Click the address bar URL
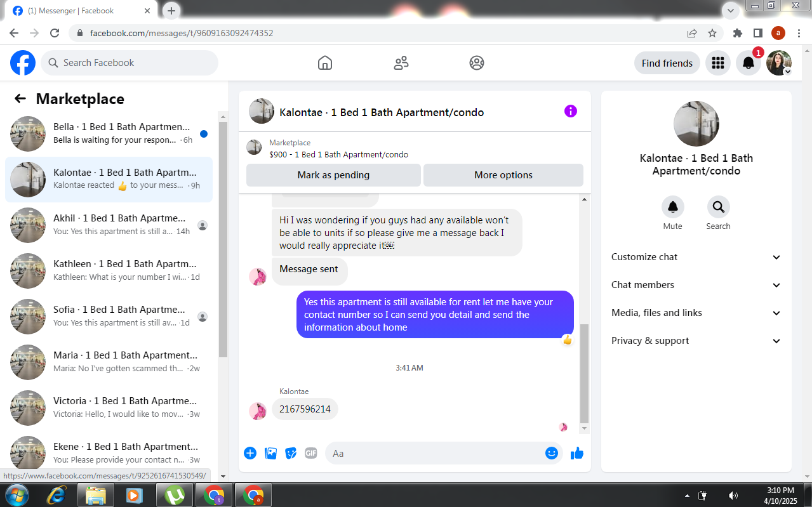The image size is (812, 507). [x=182, y=33]
